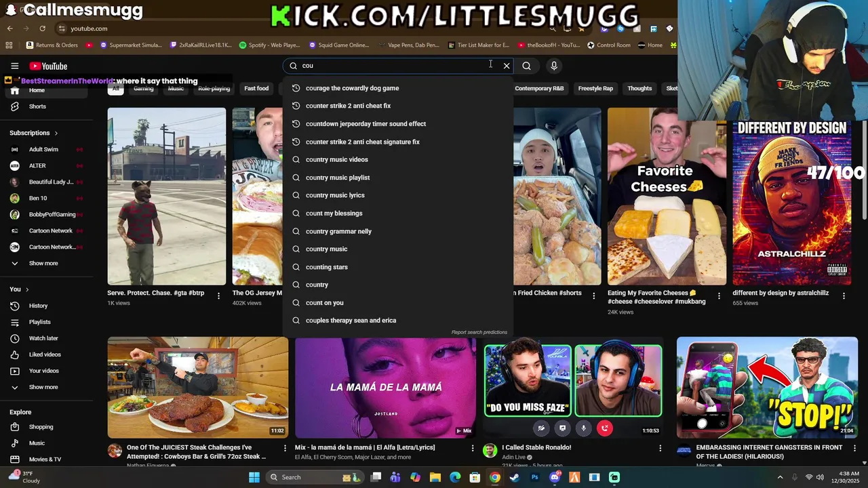Select the 'Contemporary R&B' filter chip
This screenshot has width=868, height=488.
[x=539, y=88]
